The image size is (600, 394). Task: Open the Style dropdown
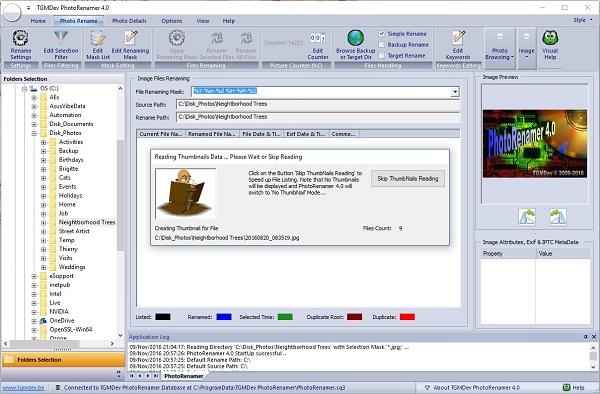[x=582, y=20]
